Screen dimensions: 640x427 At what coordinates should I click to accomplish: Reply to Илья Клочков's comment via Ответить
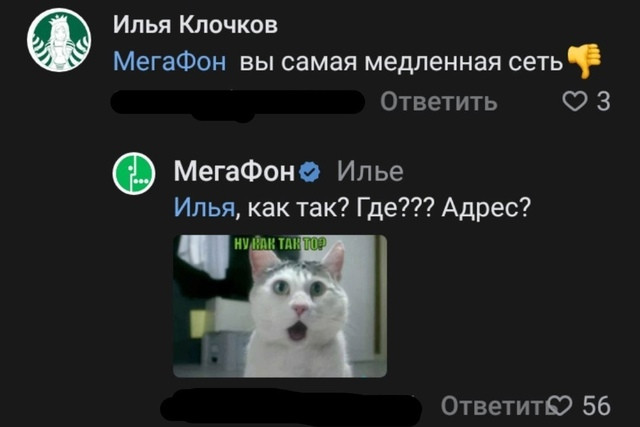439,101
